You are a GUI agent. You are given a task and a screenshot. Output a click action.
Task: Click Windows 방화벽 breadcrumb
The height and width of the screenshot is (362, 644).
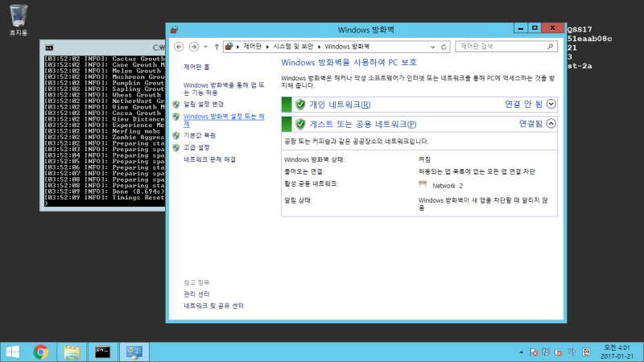[347, 47]
